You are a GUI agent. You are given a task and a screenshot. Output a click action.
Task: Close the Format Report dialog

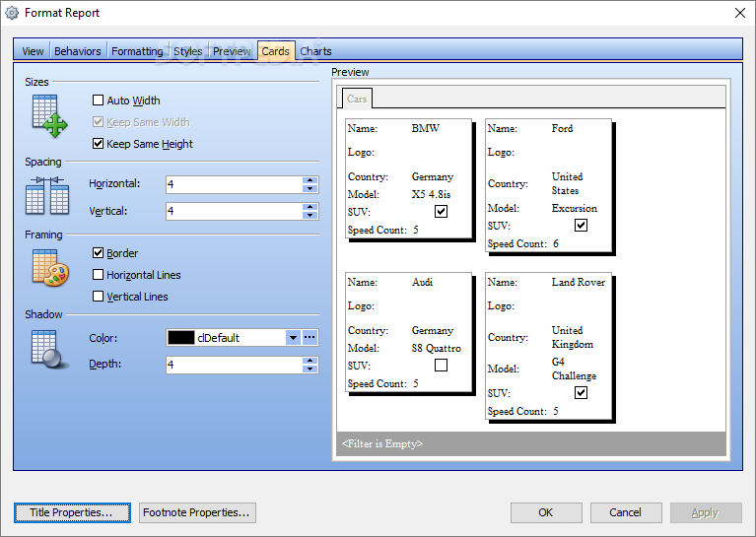740,13
